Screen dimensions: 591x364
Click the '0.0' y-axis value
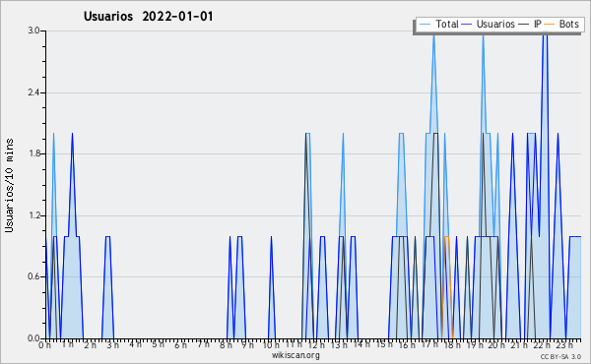[x=33, y=338]
